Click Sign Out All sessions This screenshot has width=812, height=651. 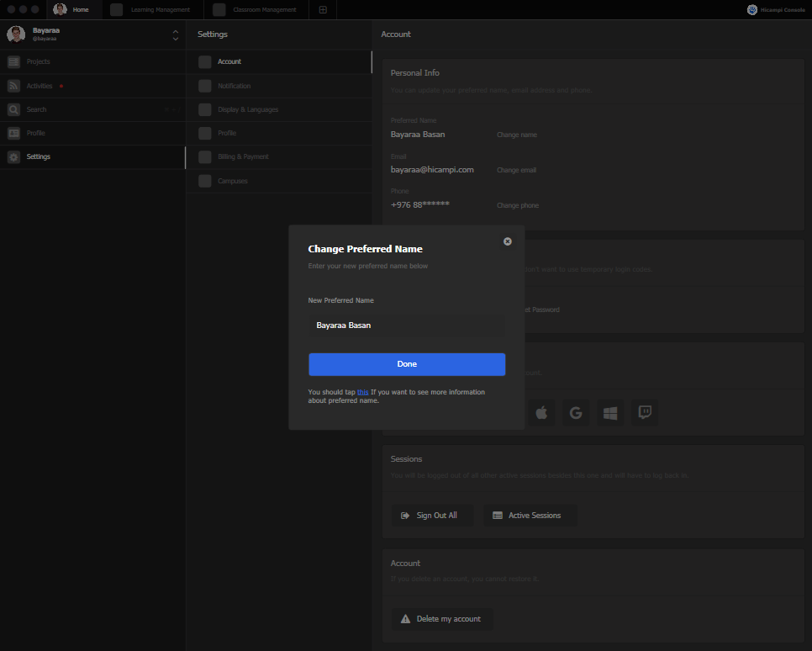[433, 515]
